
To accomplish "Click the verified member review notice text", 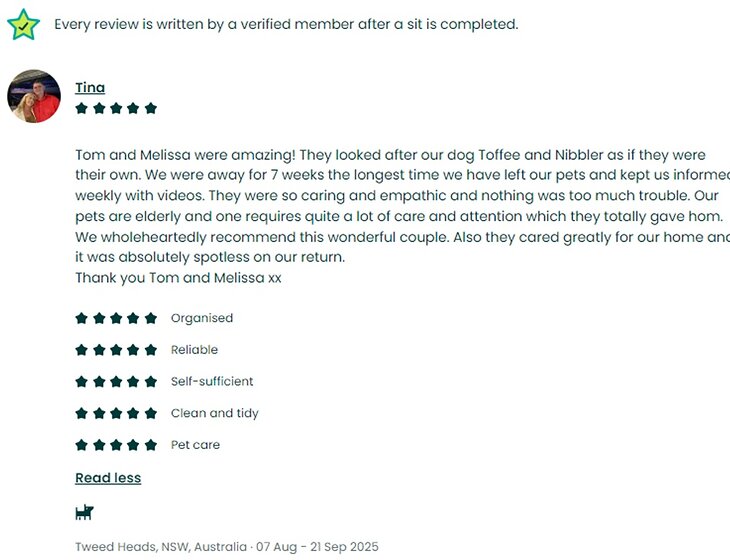I will click(x=286, y=24).
